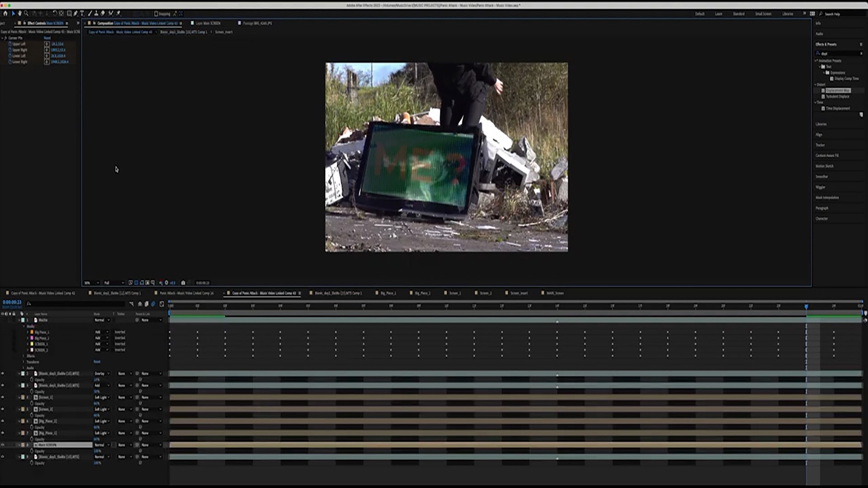Screen dimensions: 868x488
Task: Select the Clone Stamp tool
Action: tap(96, 14)
